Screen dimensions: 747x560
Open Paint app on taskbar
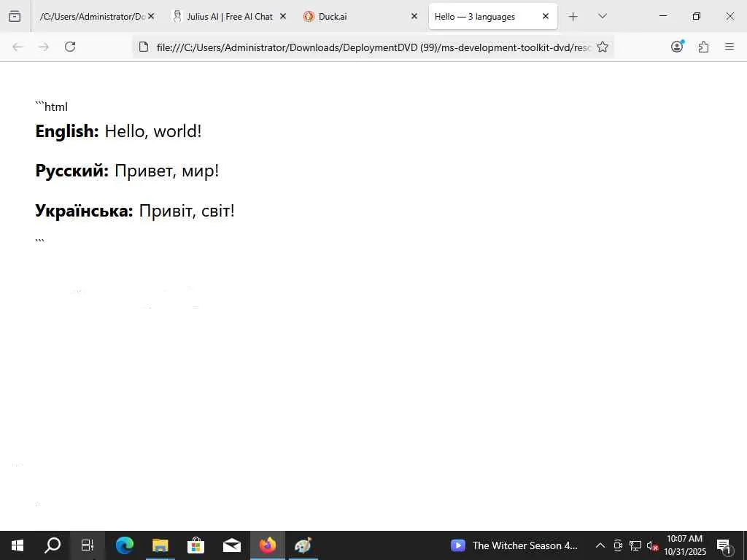pos(303,545)
